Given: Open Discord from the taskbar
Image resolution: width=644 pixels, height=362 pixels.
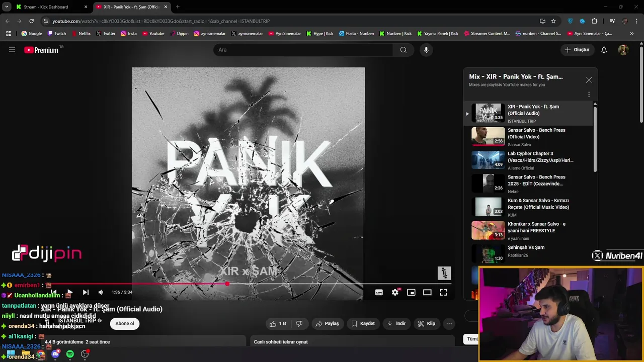Looking at the screenshot, I should click(55, 354).
